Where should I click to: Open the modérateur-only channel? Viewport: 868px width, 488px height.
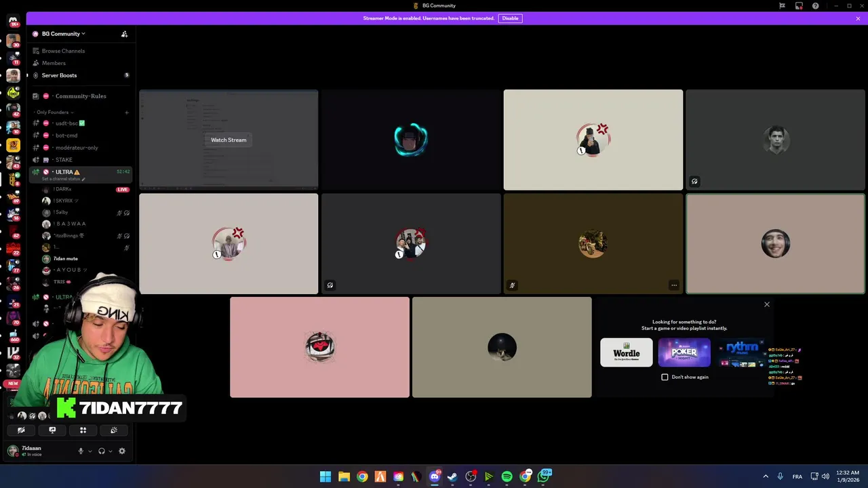coord(77,148)
